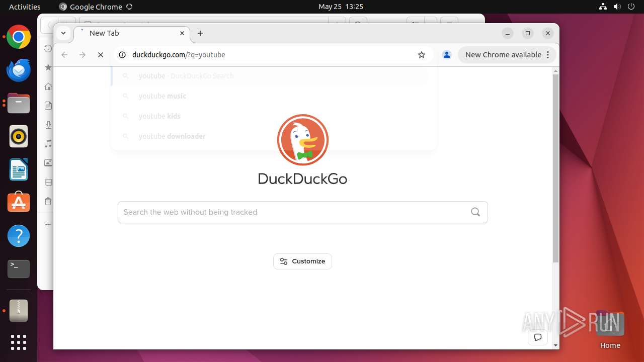Select the New Tab tab
Viewport: 644px width, 362px height.
pyautogui.click(x=131, y=33)
